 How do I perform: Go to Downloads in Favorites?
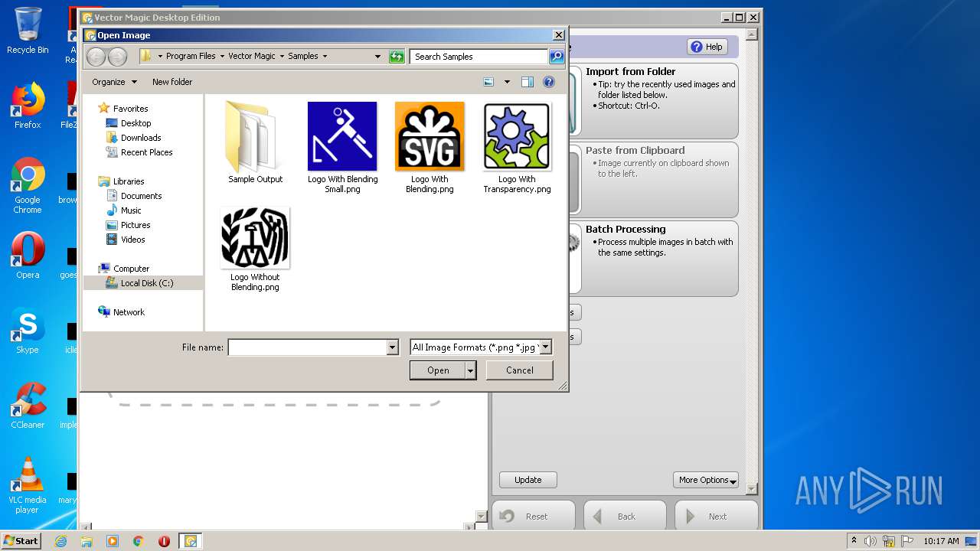point(141,138)
